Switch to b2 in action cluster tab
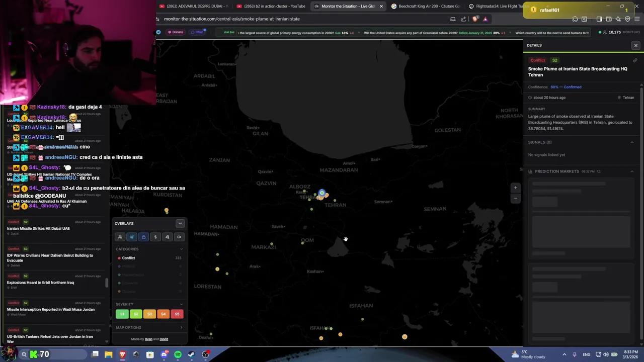The height and width of the screenshot is (362, 644). pyautogui.click(x=272, y=6)
